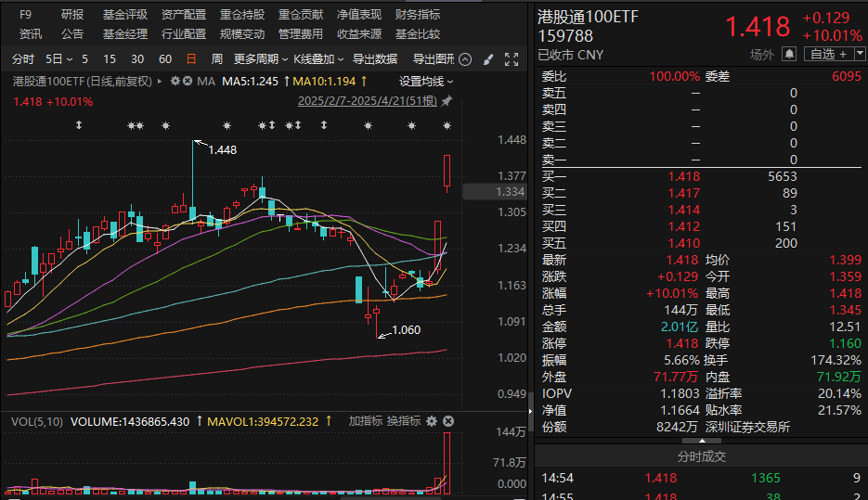Open the 5日 period dropdown

58,59
